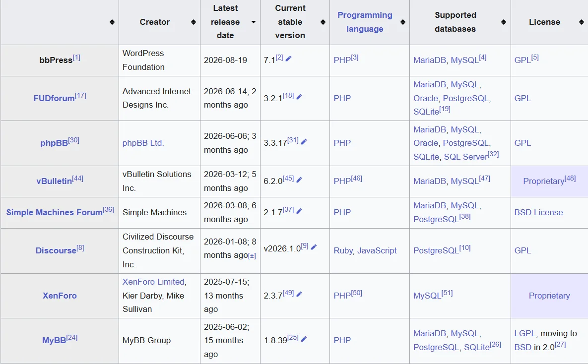Click SQLite link in MyBB row

[477, 347]
